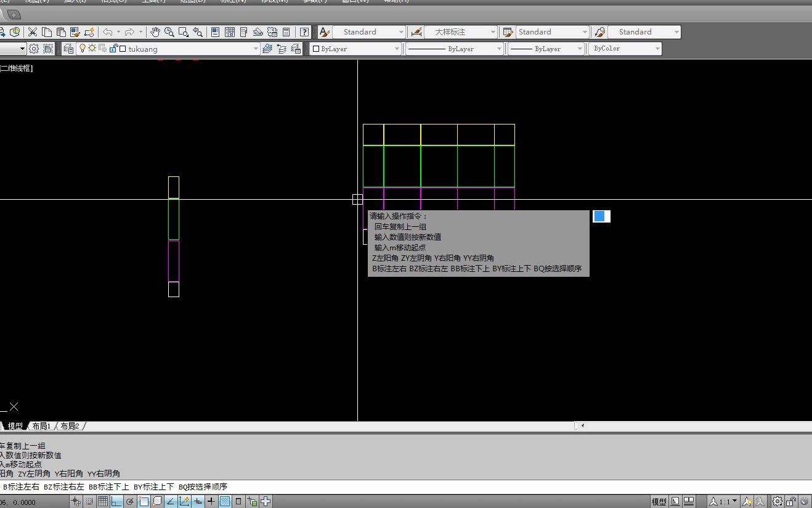Click the tukuang layer color swatch square

123,49
